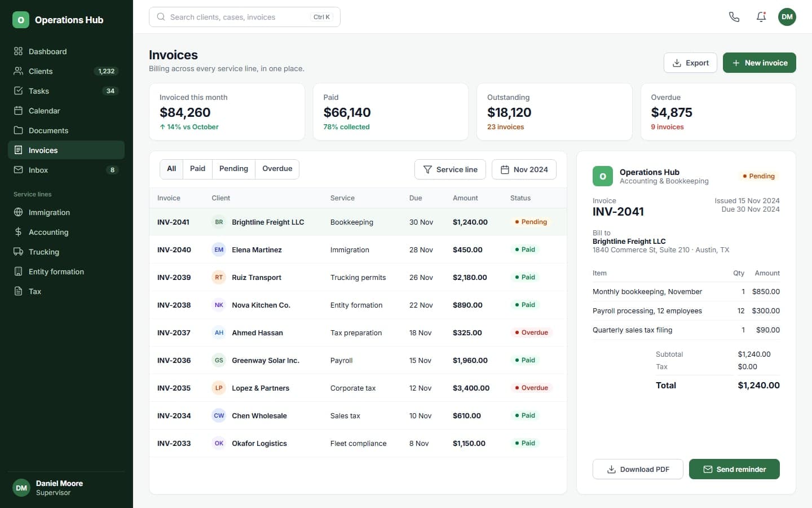Click the Tax document icon

click(x=18, y=291)
